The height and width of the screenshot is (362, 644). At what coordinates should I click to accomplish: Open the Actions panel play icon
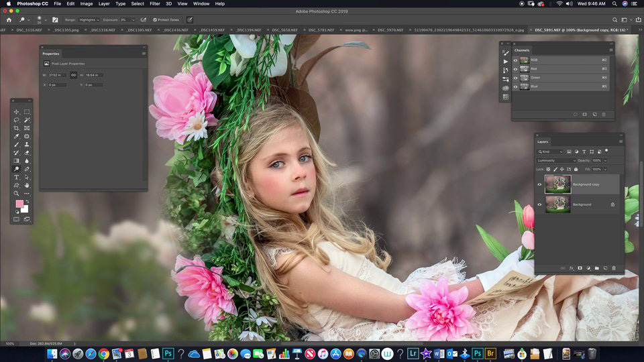[x=506, y=62]
